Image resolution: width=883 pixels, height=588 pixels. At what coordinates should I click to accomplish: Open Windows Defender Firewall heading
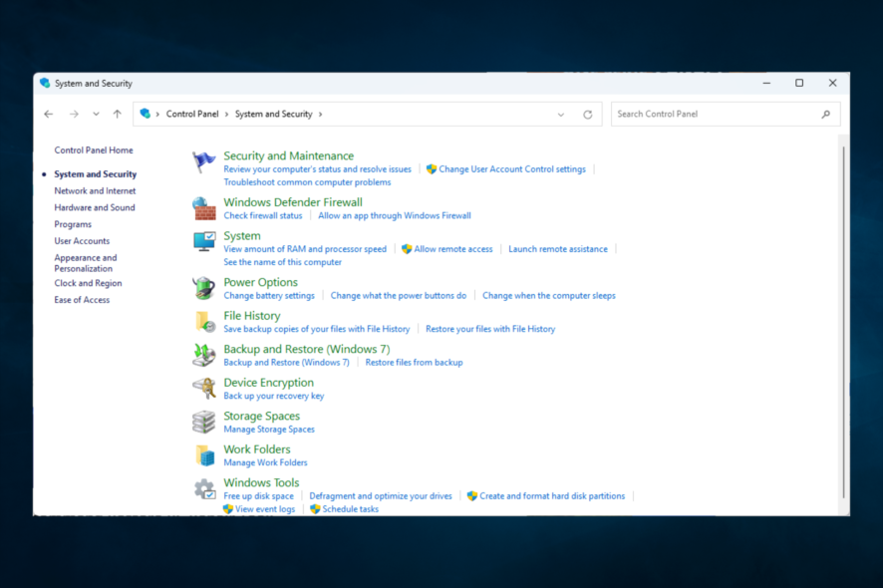(x=293, y=202)
